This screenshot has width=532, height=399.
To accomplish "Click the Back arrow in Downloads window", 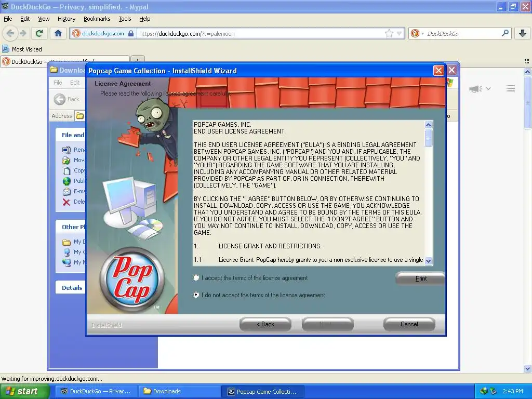I will [x=59, y=99].
